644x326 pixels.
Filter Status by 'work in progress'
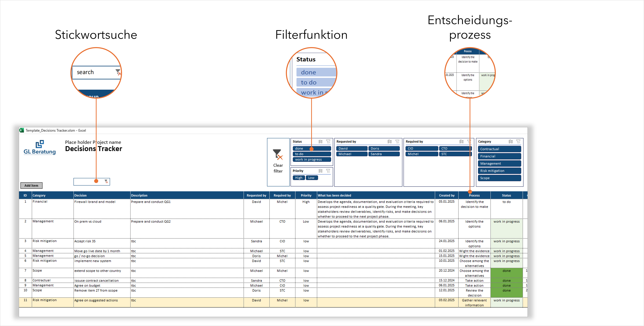tap(312, 159)
